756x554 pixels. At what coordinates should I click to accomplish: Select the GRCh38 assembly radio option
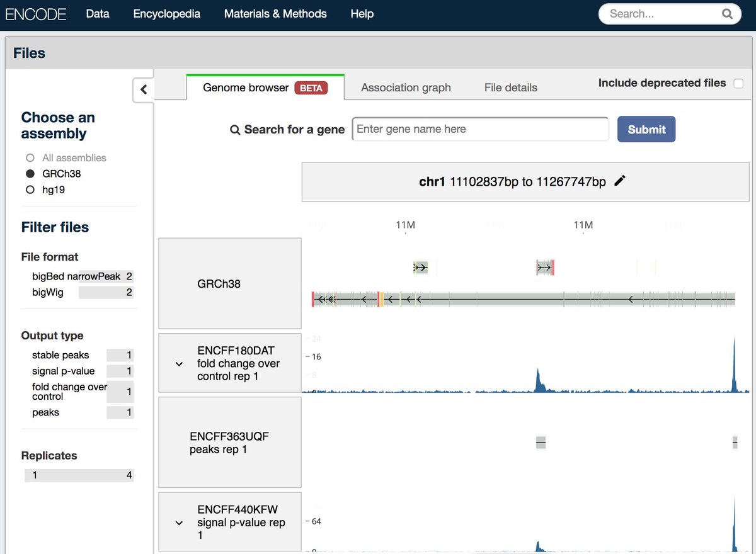click(30, 174)
